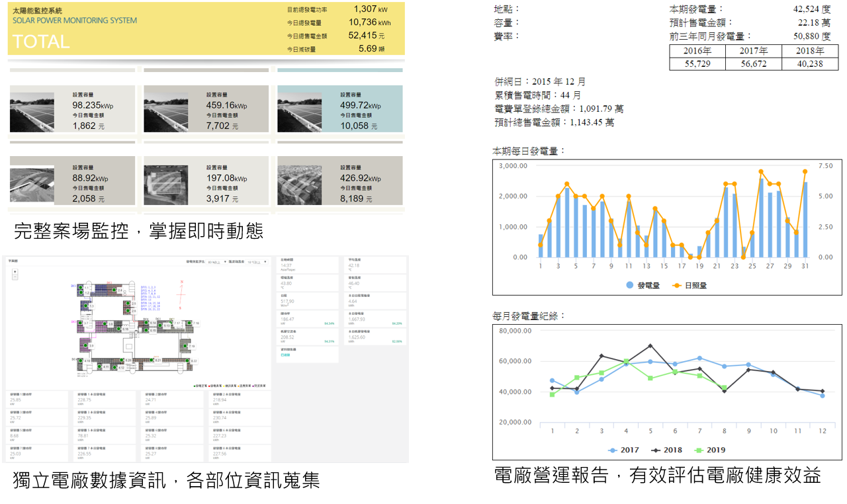Image resolution: width=847 pixels, height=504 pixels.
Task: Click the green status dot at node 2.4
Action: click(x=114, y=290)
